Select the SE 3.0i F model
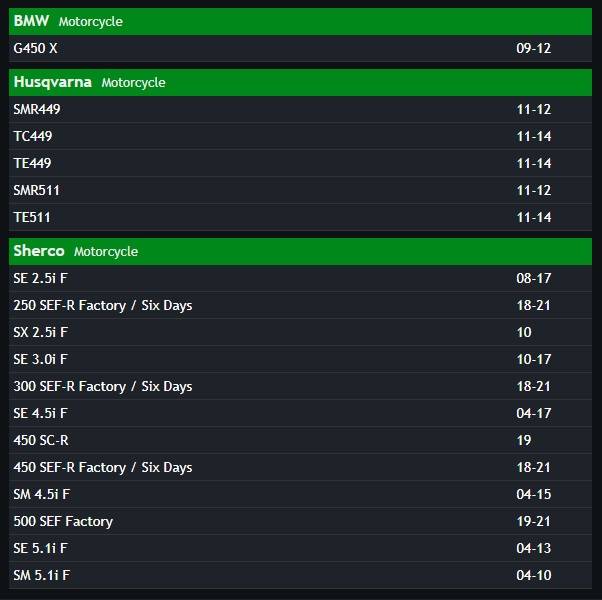The height and width of the screenshot is (600, 602). pos(300,359)
